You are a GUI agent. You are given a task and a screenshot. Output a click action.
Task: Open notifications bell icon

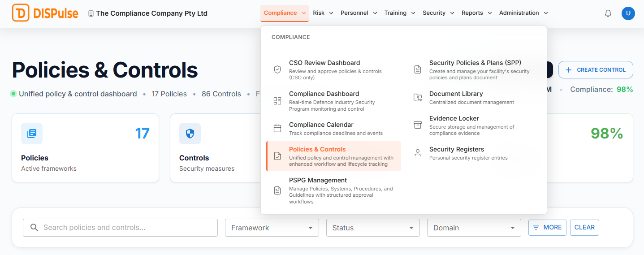(x=608, y=13)
